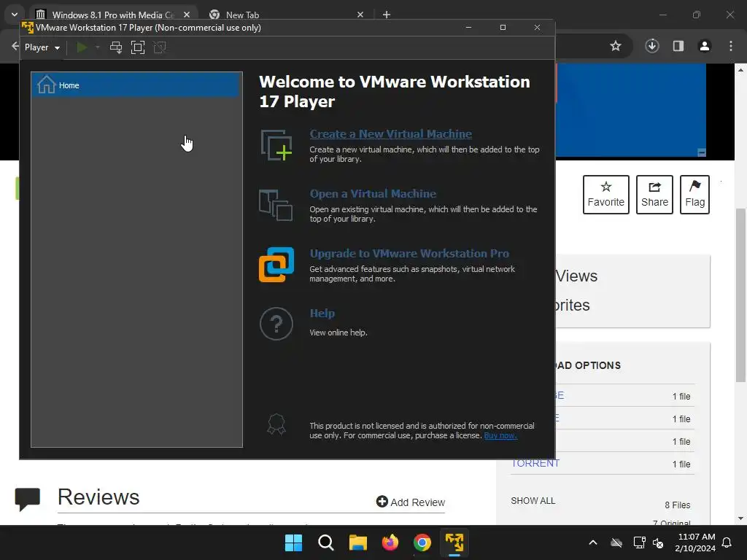The height and width of the screenshot is (560, 747).
Task: Click Send Ctrl+Alt+Del toolbar icon
Action: tap(116, 47)
